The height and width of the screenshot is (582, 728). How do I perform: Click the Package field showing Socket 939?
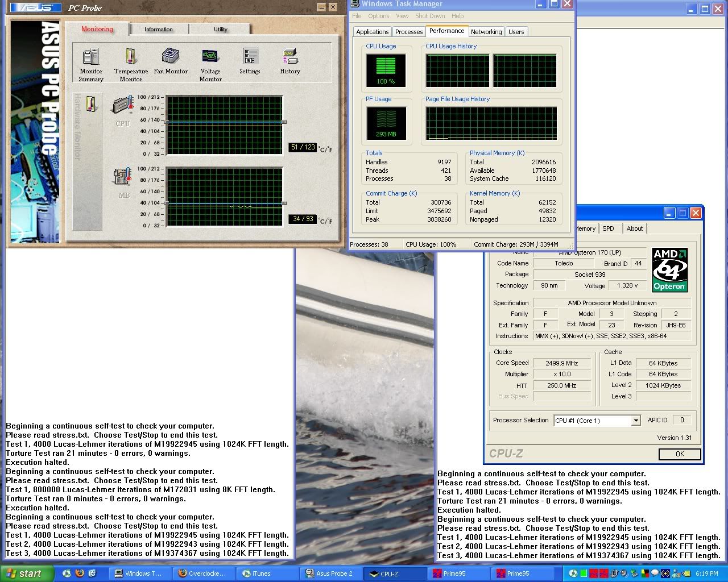[590, 275]
